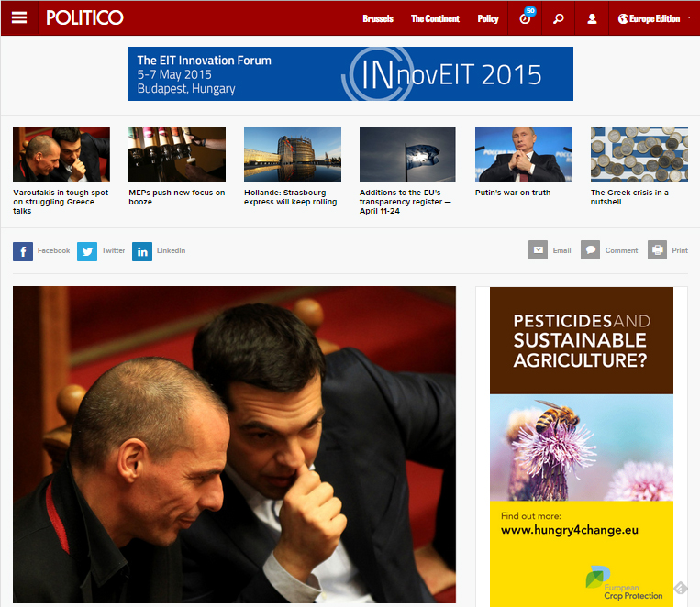Click the InnovEIT 2015 banner ad
This screenshot has width=700, height=607.
(x=350, y=73)
